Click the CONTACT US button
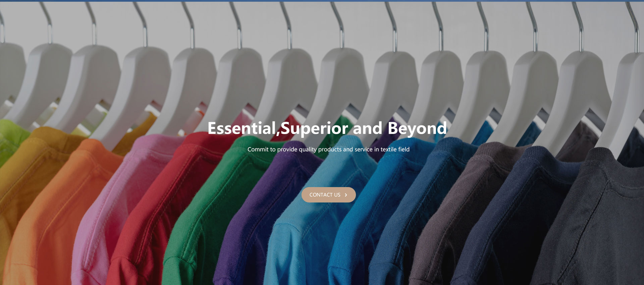Viewport: 644px width, 285px height. 328,195
